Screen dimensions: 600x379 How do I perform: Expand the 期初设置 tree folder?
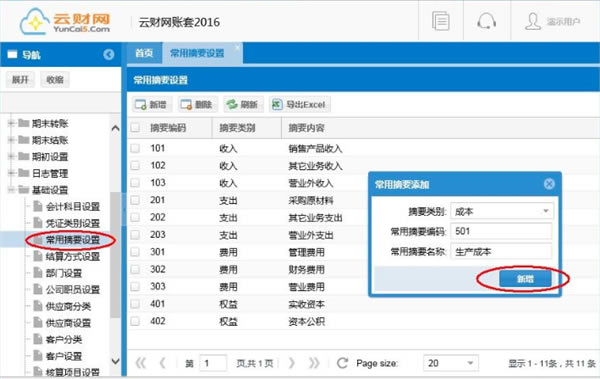pyautogui.click(x=11, y=156)
